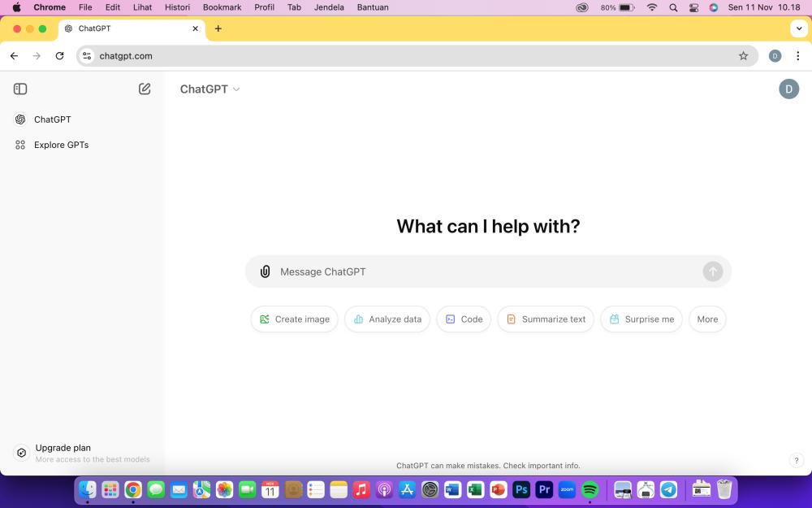Choose the Create image suggestion
This screenshot has height=508, width=812.
click(x=294, y=319)
